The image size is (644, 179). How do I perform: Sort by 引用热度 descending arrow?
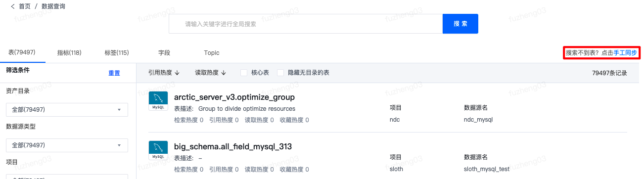point(177,73)
